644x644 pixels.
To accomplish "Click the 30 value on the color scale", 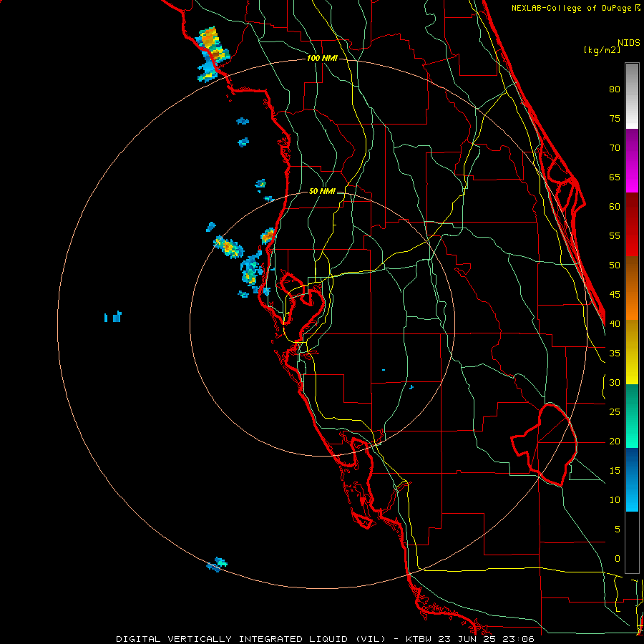I will coord(615,383).
